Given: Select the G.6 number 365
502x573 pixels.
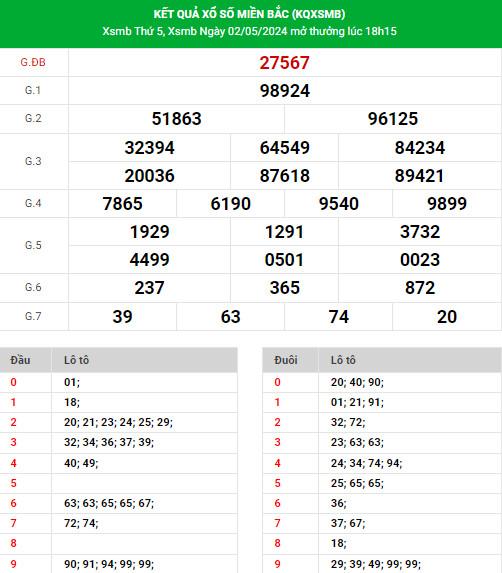Looking at the screenshot, I should (285, 288).
